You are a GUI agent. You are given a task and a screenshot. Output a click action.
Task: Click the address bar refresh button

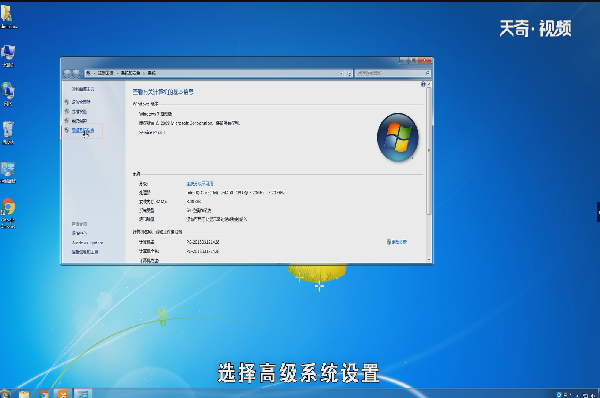(x=349, y=73)
